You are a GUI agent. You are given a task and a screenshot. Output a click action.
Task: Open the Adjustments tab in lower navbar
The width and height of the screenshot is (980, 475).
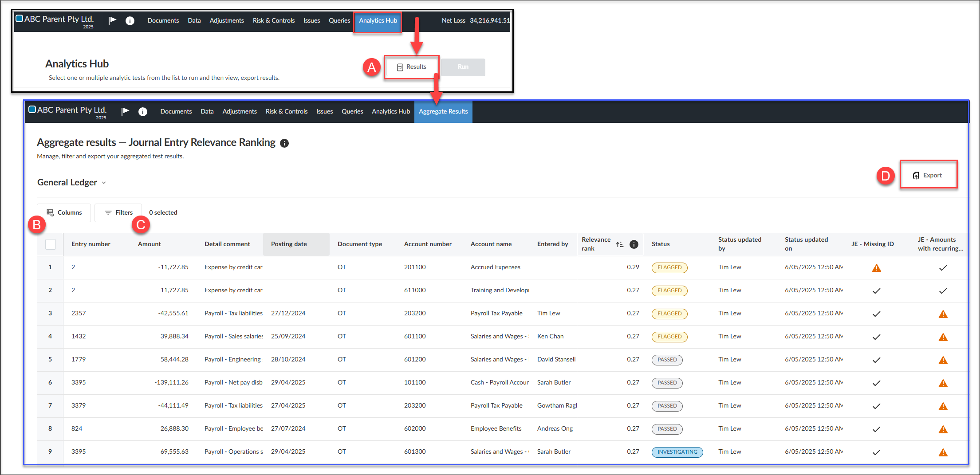point(240,112)
